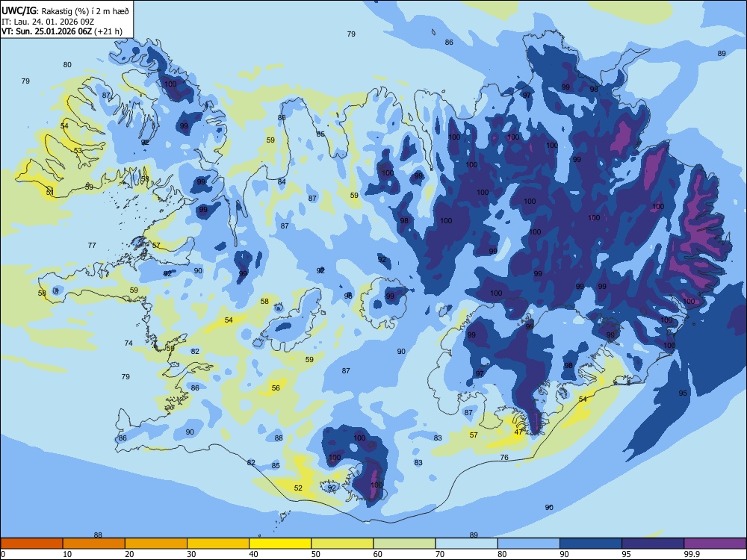Click the 'IT: Lau. 24. 01. 2026 09Z' line
747x560 pixels.
click(x=48, y=22)
